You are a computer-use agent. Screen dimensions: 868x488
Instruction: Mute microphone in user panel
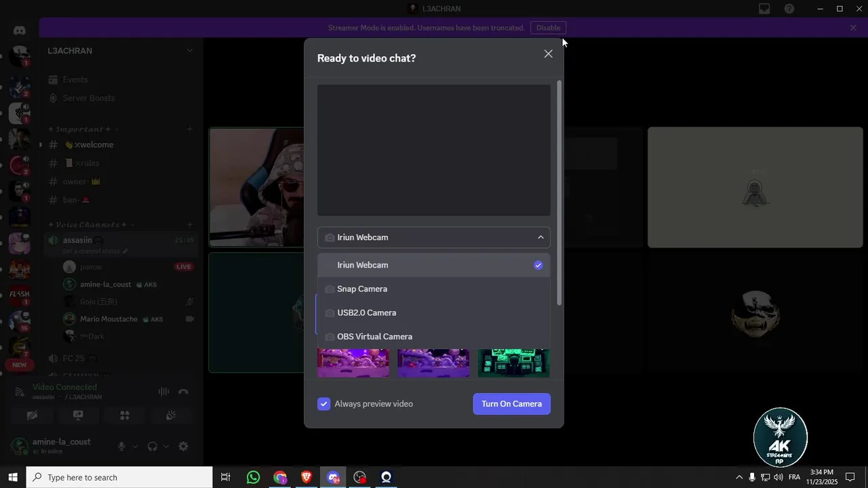click(121, 447)
